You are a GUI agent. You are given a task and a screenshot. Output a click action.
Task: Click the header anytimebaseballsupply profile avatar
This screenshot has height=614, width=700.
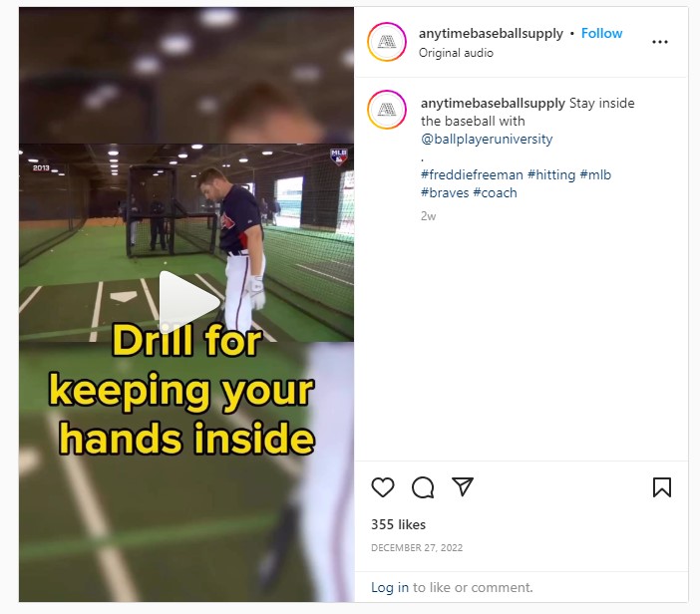point(387,42)
